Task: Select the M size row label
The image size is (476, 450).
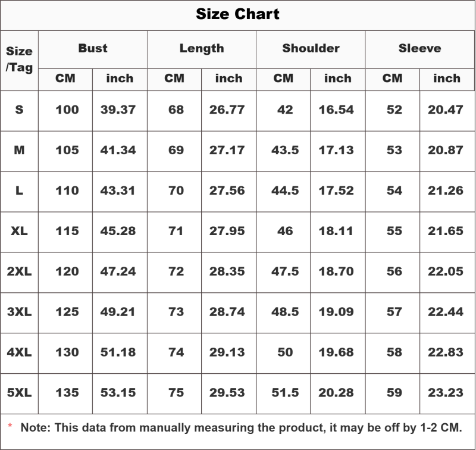Action: (x=19, y=150)
